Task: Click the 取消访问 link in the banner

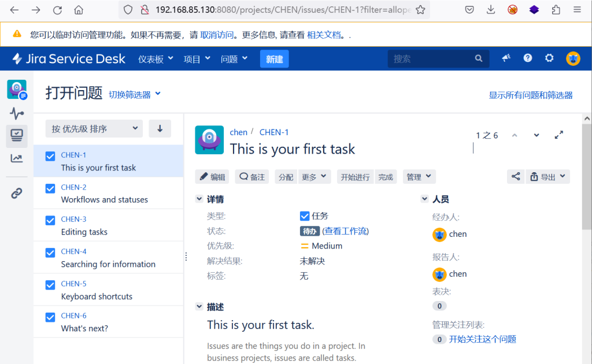Action: point(217,35)
